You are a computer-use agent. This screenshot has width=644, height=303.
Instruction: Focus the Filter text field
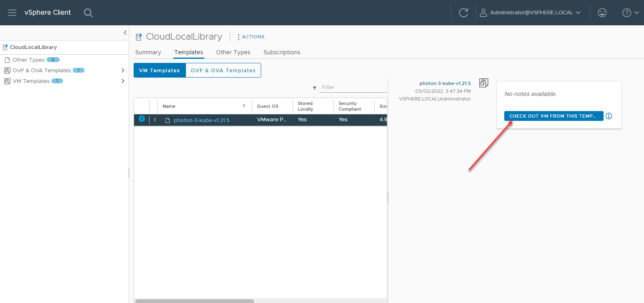(x=353, y=87)
